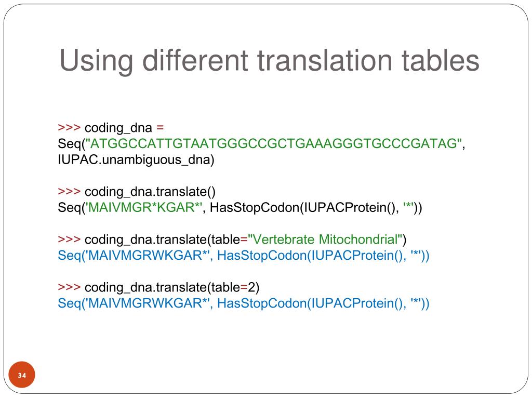Viewport: 532px width, 399px height.
Task: Click the first blue 'HasStopCodon(IUPACProtein()' text
Action: point(311,256)
